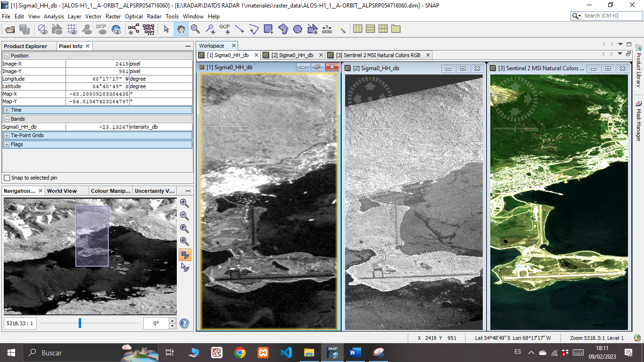Click the Zoom All (A) icon
This screenshot has width=644, height=362.
[185, 242]
